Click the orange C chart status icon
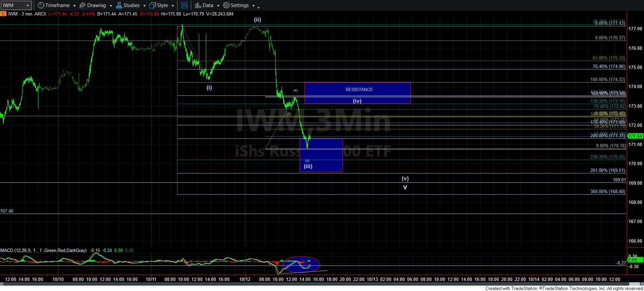This screenshot has width=644, height=291. point(3,14)
